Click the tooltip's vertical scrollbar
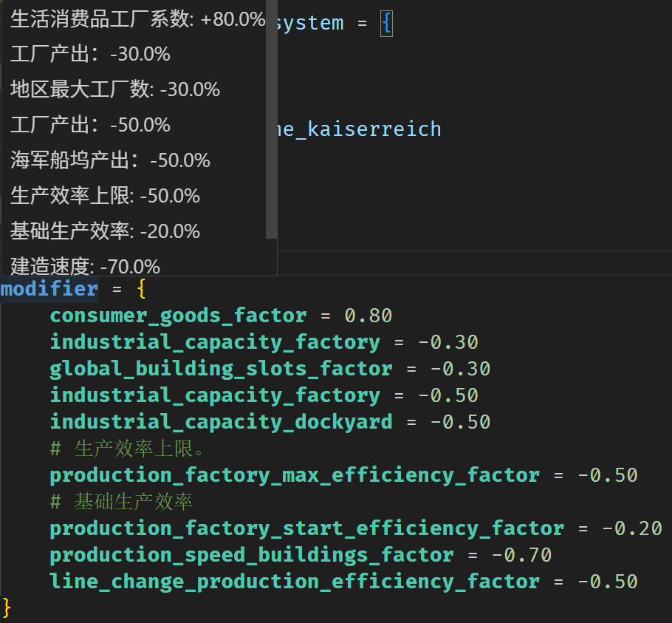Image resolution: width=672 pixels, height=623 pixels. pos(271,119)
